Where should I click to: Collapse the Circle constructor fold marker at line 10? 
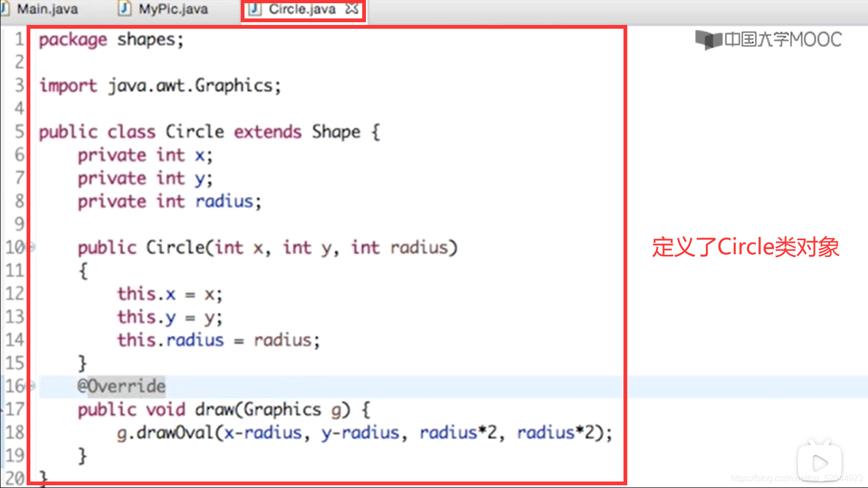click(32, 247)
